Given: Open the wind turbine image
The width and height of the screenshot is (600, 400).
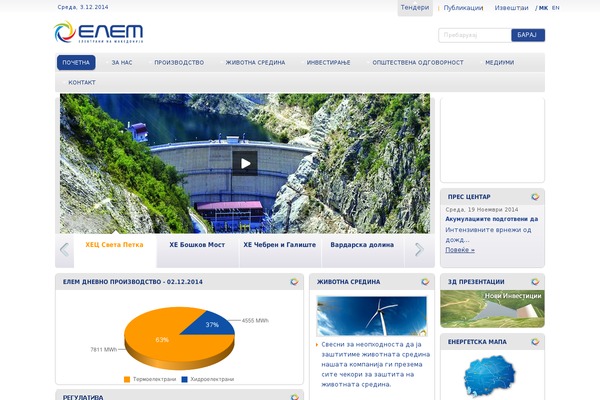Looking at the screenshot, I should click(372, 316).
